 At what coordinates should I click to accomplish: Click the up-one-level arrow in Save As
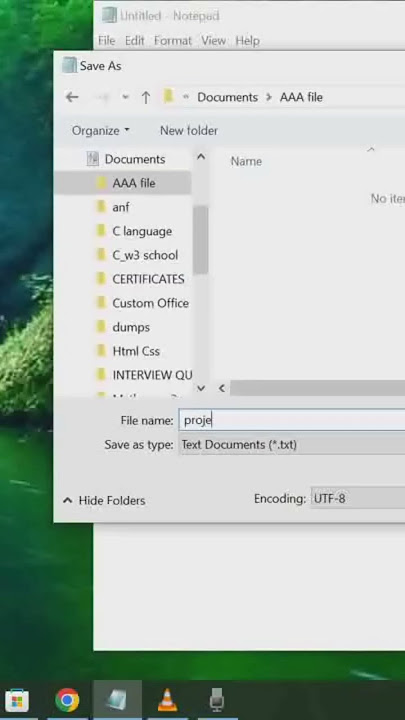point(146,97)
